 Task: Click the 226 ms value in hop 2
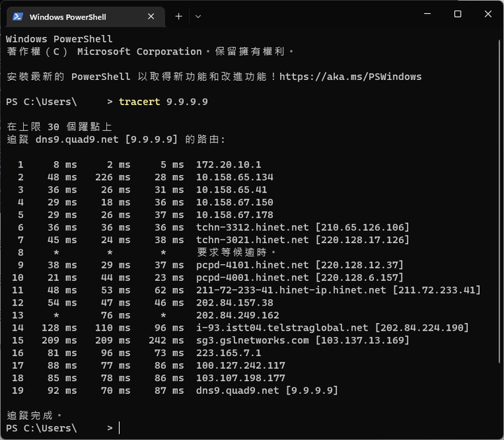113,177
